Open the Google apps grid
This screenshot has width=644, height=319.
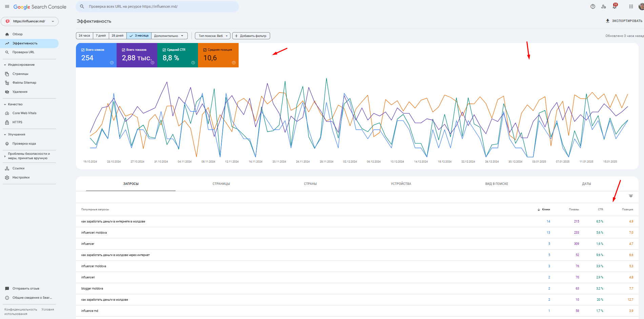[631, 6]
